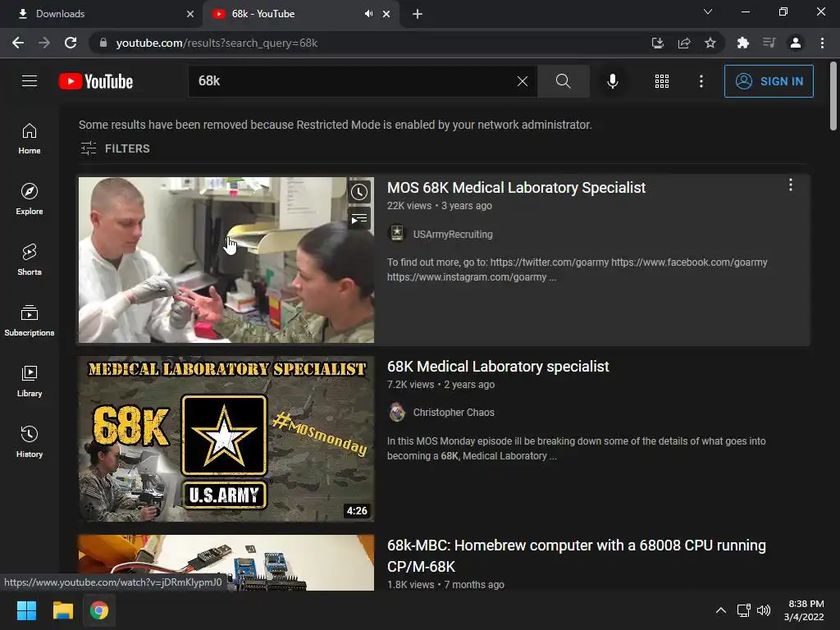This screenshot has height=630, width=840.
Task: Open YouTube settings three-dot menu
Action: click(701, 81)
